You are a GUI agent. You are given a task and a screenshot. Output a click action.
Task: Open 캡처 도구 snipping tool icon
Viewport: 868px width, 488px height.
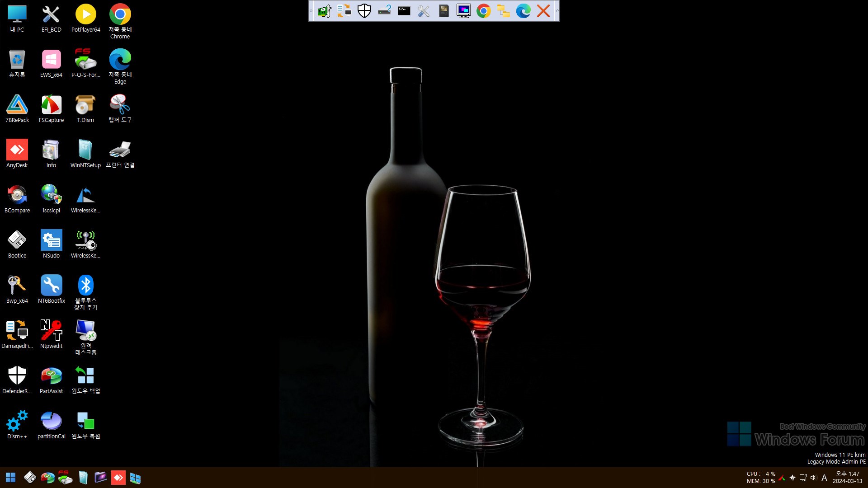point(120,109)
